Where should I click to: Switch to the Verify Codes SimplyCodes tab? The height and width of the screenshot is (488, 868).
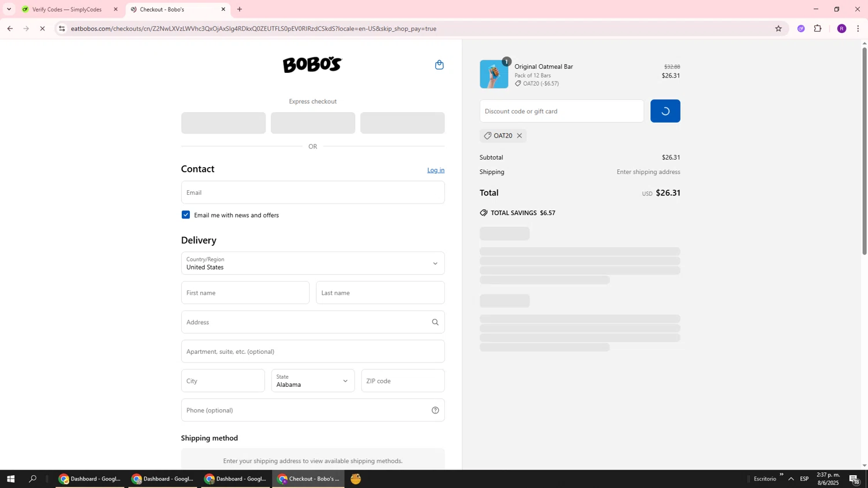(x=68, y=9)
